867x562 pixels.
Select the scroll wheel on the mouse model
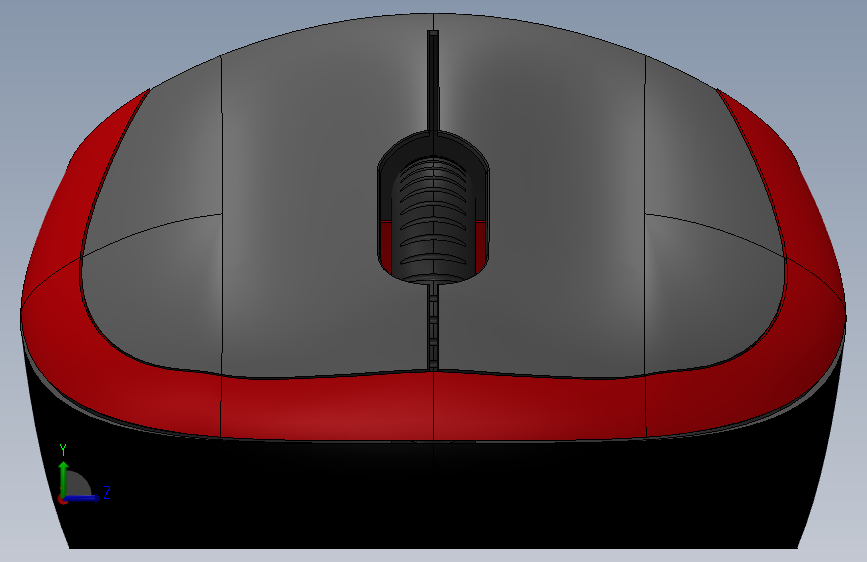(433, 221)
